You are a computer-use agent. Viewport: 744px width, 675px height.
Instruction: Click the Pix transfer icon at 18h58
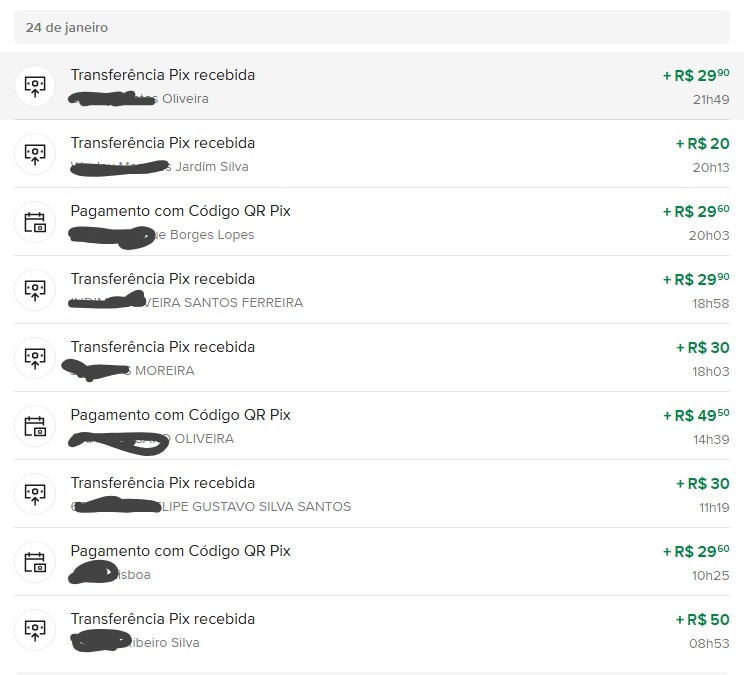pyautogui.click(x=35, y=289)
